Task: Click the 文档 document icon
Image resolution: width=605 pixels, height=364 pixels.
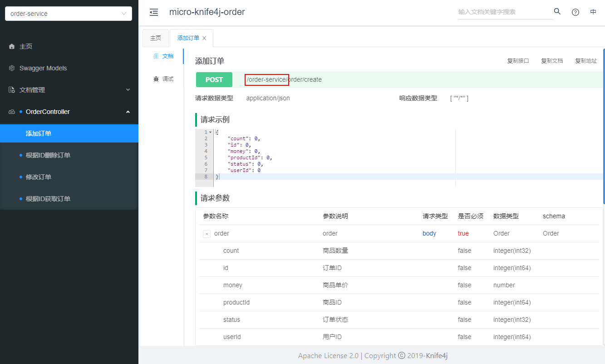Action: (x=156, y=56)
